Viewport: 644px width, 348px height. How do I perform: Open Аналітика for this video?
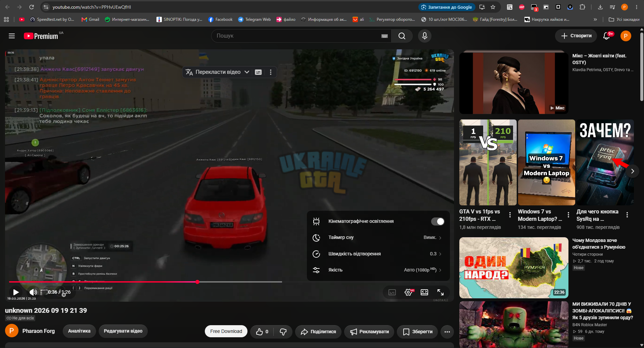pyautogui.click(x=79, y=331)
